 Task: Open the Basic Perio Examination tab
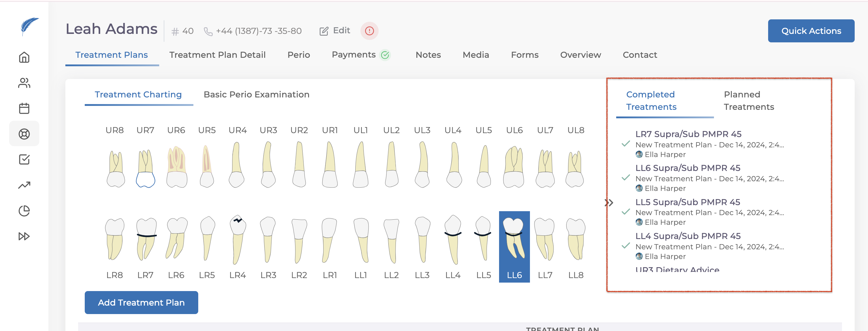[256, 95]
